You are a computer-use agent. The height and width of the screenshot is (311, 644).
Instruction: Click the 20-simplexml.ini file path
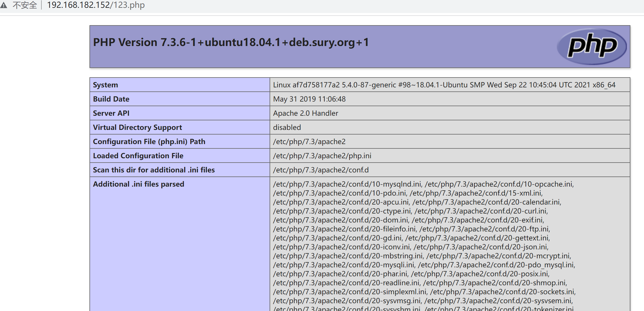(x=350, y=292)
